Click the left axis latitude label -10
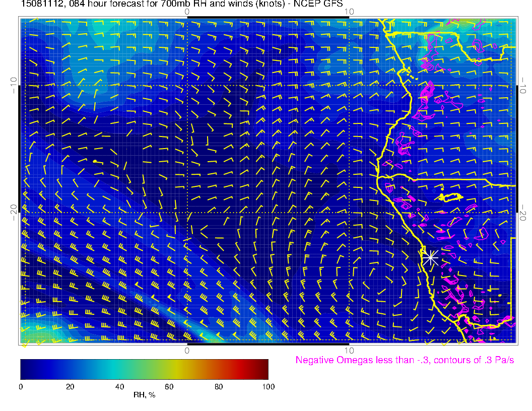Image resolution: width=532 pixels, height=411 pixels. pyautogui.click(x=13, y=85)
